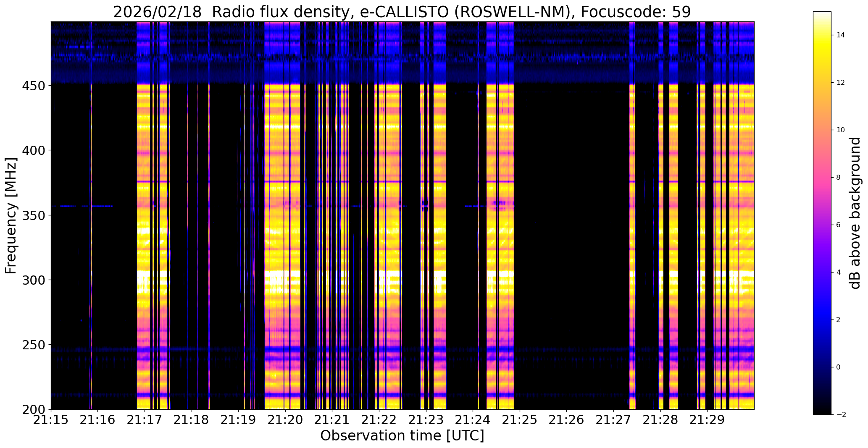The width and height of the screenshot is (868, 448).
Task: Select the 21:28 time tick label
Action: click(660, 420)
